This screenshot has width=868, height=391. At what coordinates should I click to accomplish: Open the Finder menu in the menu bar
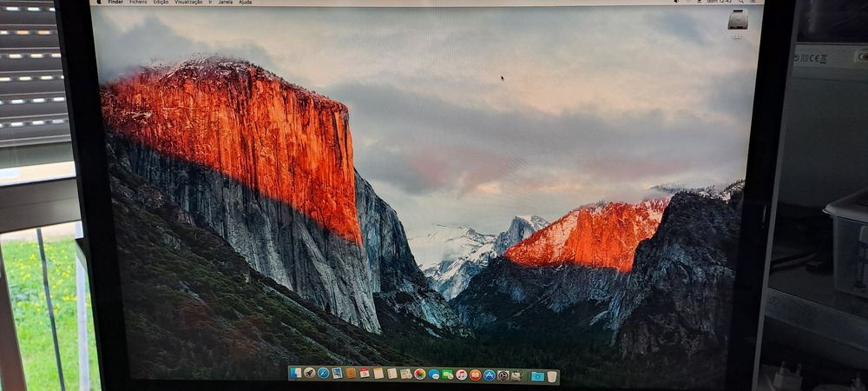pyautogui.click(x=115, y=3)
